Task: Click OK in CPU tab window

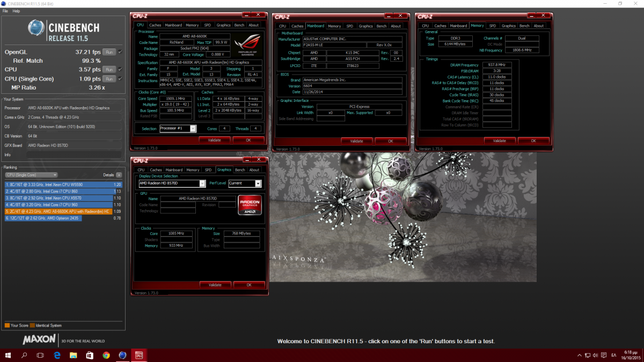Action: pyautogui.click(x=248, y=140)
